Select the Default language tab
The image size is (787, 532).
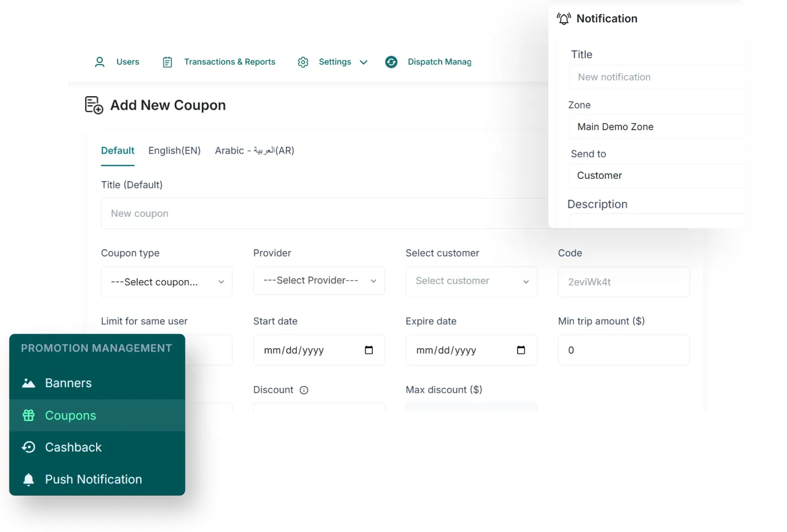pos(117,150)
